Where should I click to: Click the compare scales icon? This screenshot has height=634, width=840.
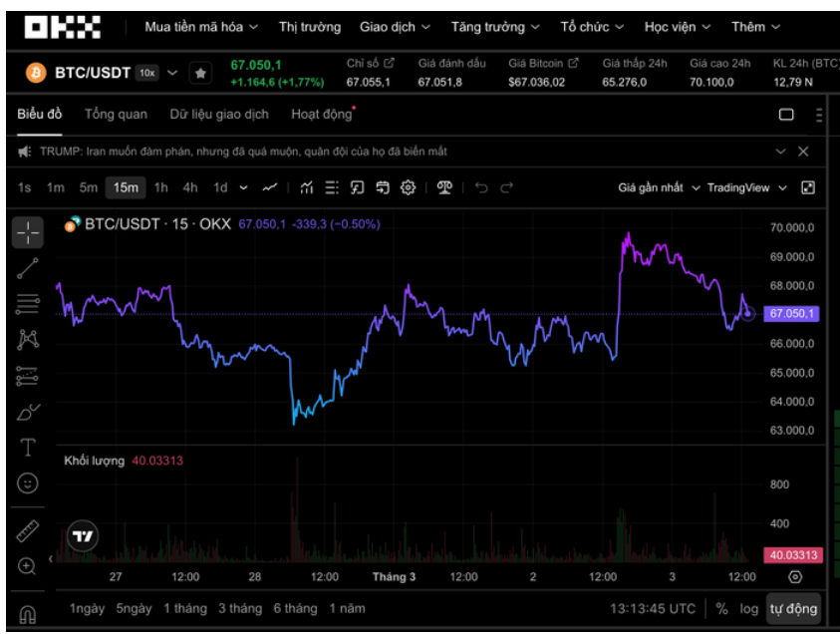pos(444,187)
